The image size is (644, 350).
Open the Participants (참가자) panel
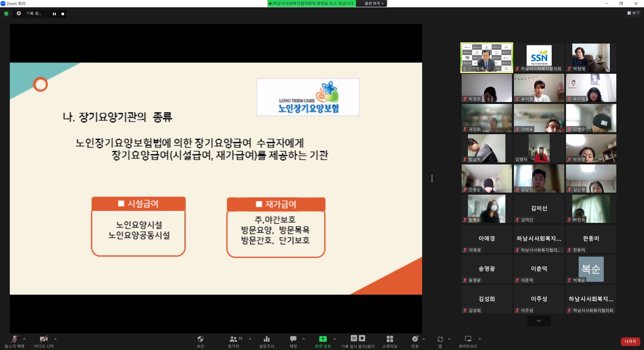click(x=233, y=339)
